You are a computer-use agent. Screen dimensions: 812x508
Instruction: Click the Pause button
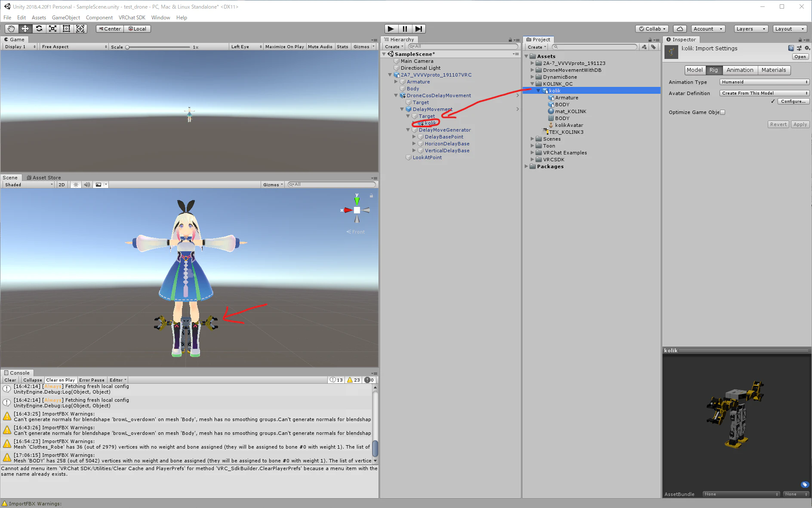405,29
